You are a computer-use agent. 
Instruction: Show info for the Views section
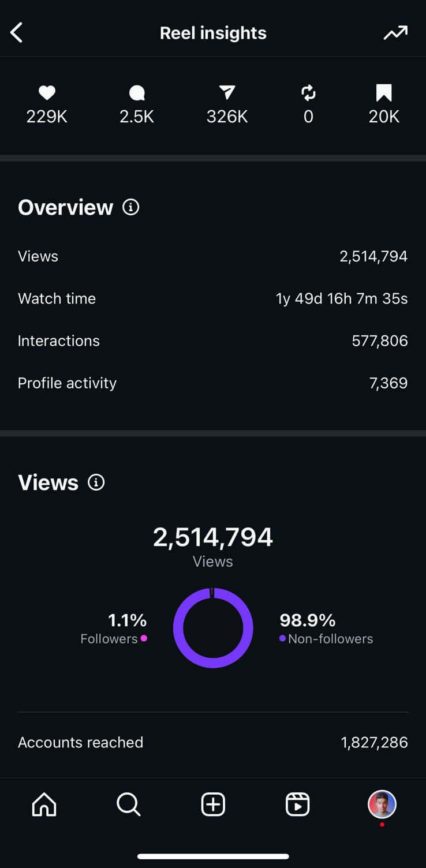[x=96, y=482]
